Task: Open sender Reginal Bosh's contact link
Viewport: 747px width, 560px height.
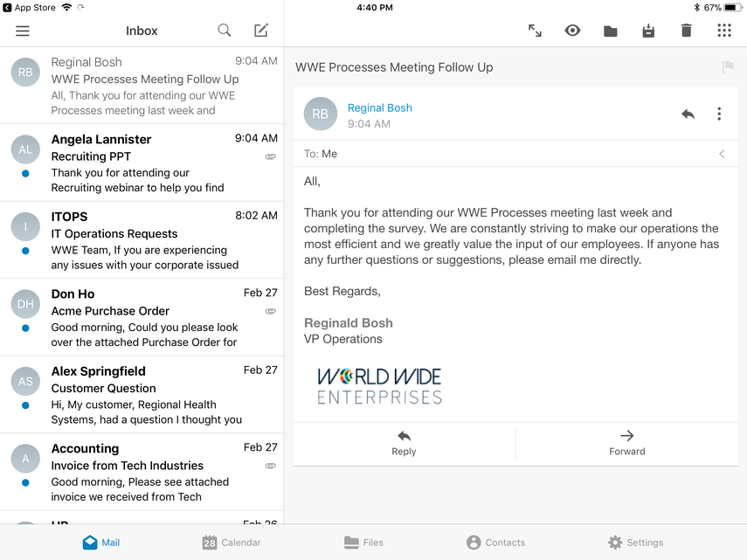Action: tap(379, 107)
